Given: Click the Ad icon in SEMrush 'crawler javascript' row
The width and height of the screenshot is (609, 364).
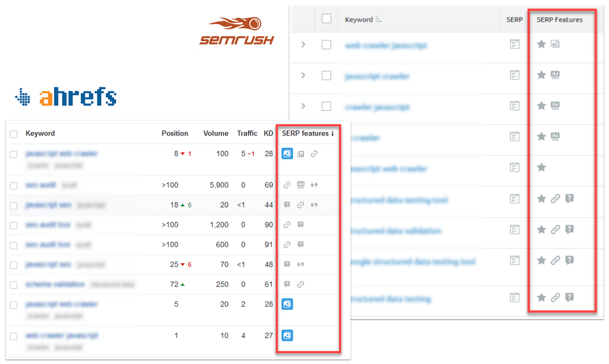Looking at the screenshot, I should pos(555,105).
